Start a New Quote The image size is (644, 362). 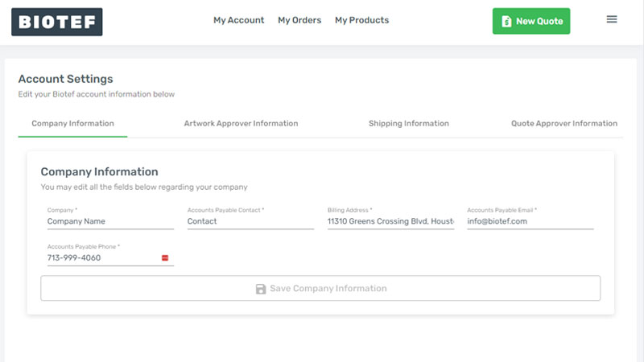531,21
